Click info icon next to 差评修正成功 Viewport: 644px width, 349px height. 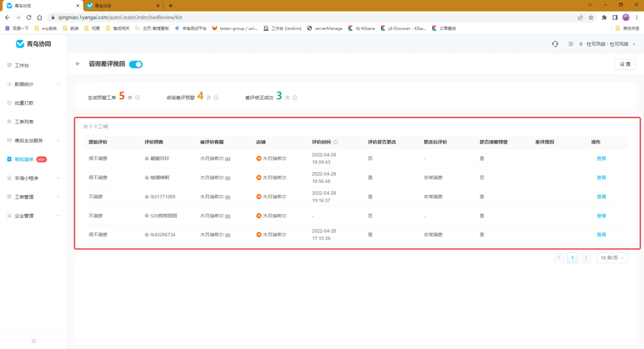tap(295, 98)
